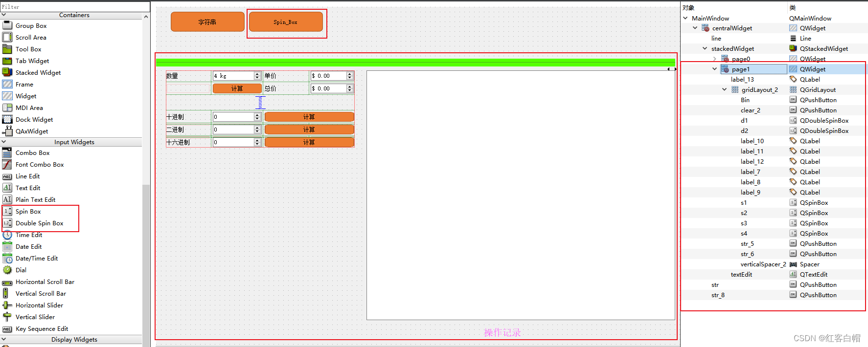Select the Stacked Widget icon
Viewport: 868px width, 347px height.
7,72
